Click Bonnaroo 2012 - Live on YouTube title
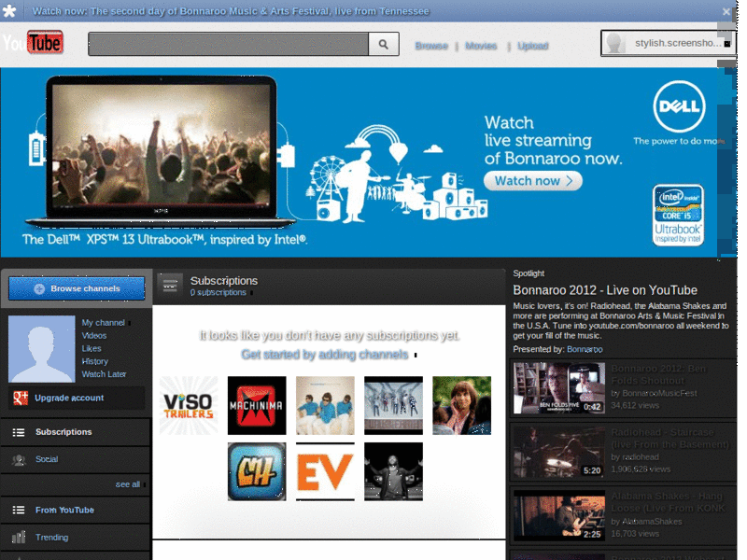Screen dimensions: 747x560 (605, 290)
